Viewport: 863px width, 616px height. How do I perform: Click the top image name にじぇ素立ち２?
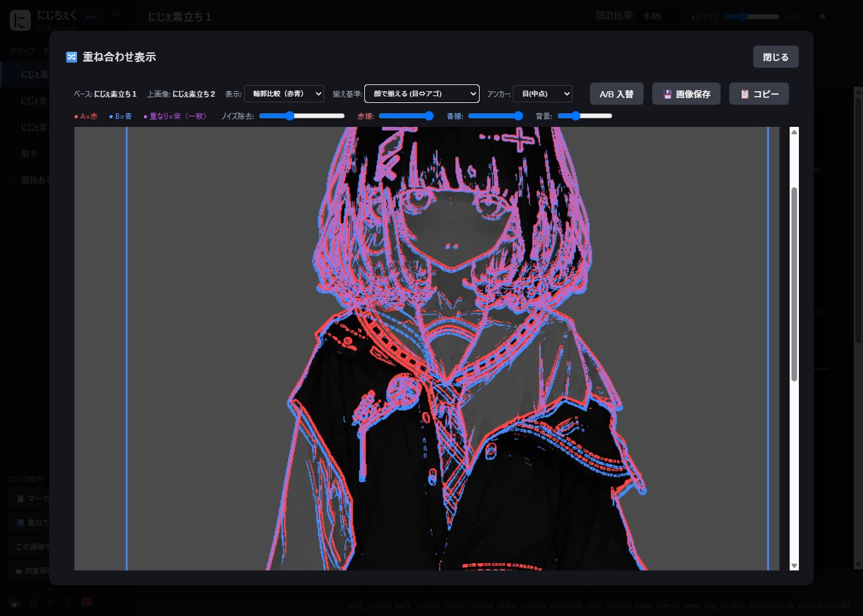(194, 94)
